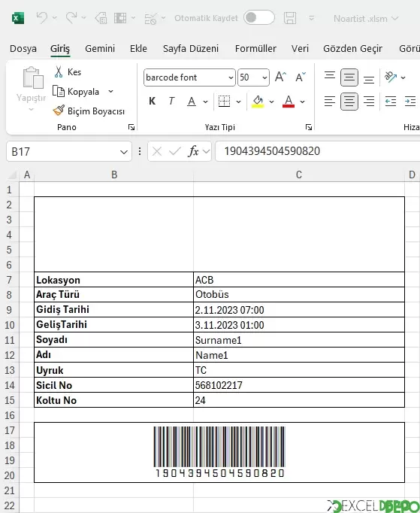
Task: Select the barcode cell B17
Action: pyautogui.click(x=219, y=452)
